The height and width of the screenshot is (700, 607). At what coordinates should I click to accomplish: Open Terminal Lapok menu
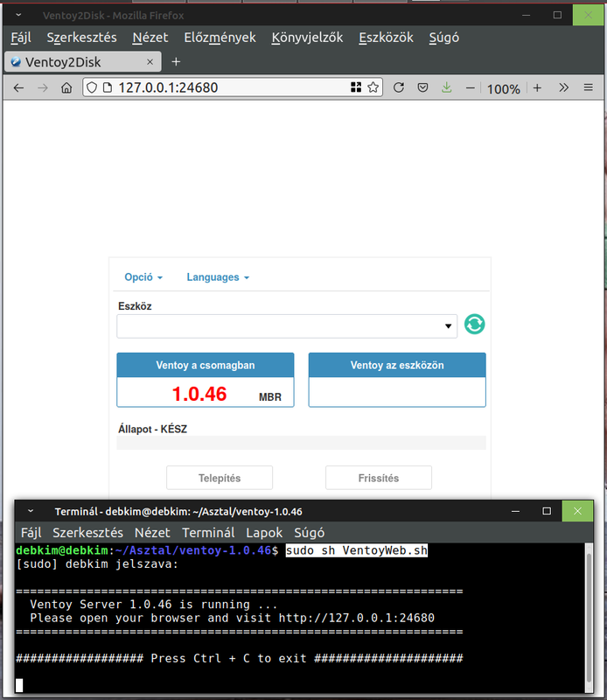[x=264, y=533]
